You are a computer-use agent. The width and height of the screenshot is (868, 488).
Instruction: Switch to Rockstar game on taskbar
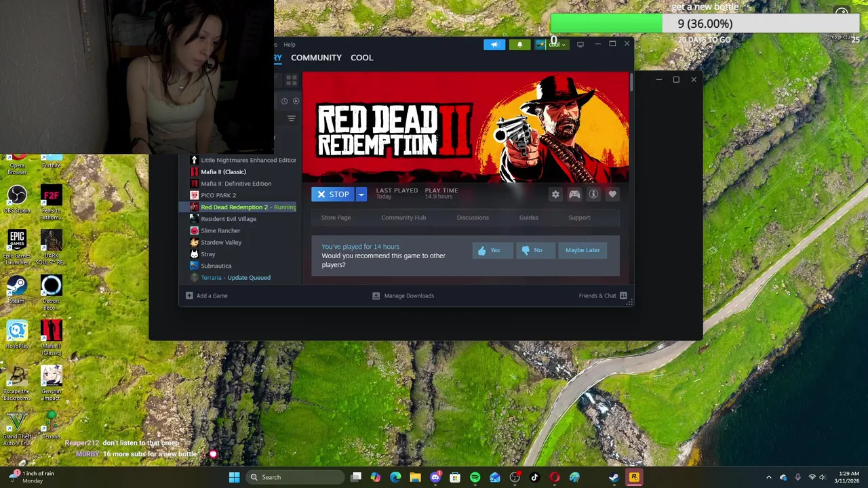click(x=634, y=477)
